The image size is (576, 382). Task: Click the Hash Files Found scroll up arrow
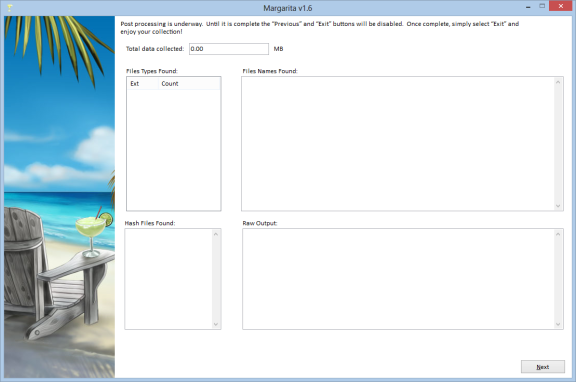[216, 234]
